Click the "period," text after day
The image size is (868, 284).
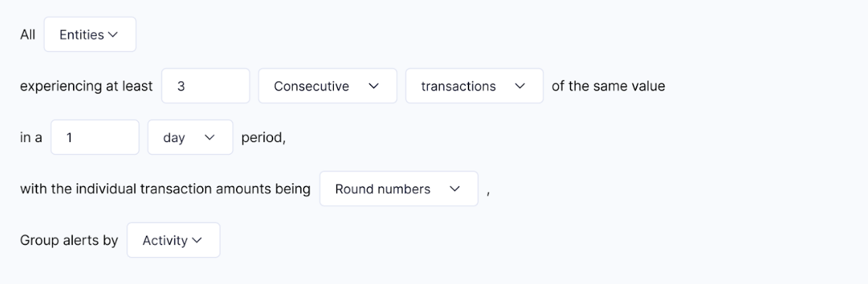click(x=264, y=137)
